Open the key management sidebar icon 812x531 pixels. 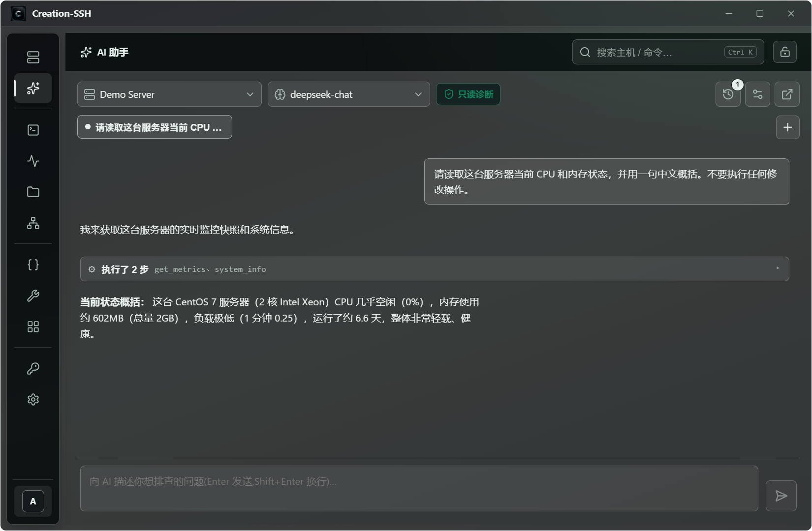point(33,368)
